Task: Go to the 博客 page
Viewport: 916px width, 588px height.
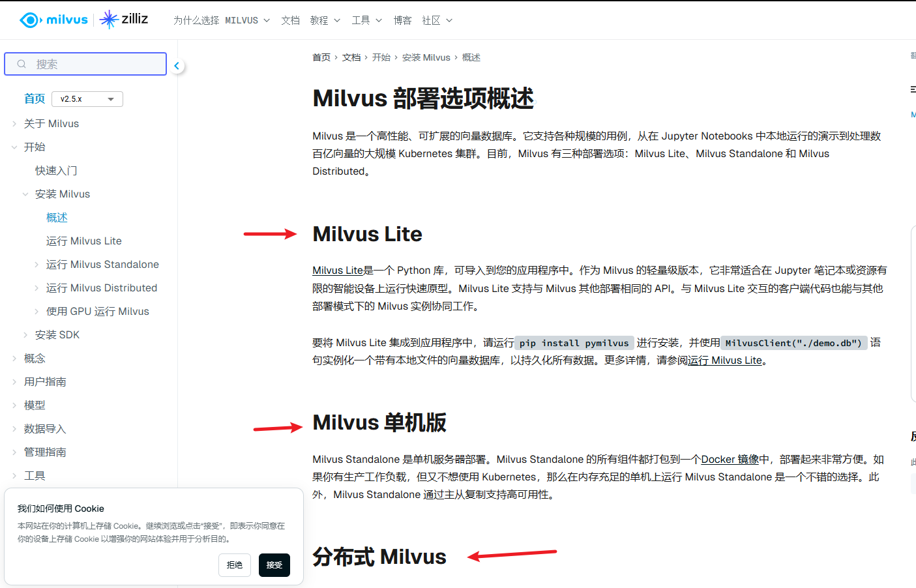Action: tap(402, 21)
